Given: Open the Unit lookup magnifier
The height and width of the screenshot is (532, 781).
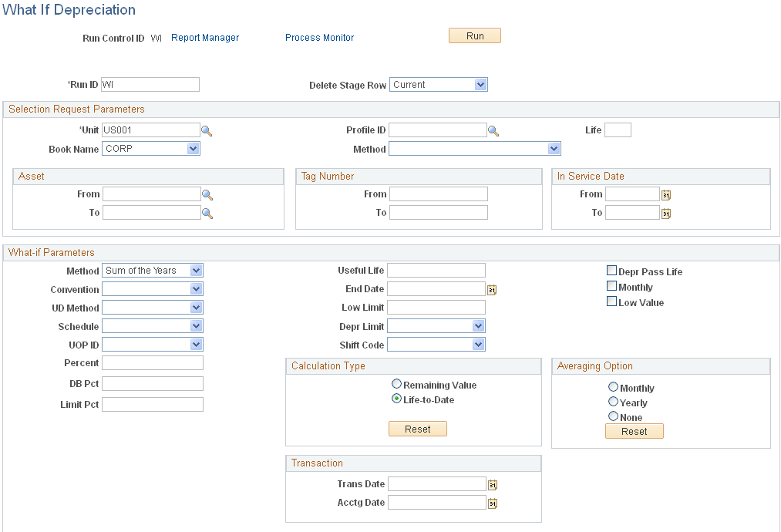Looking at the screenshot, I should pos(207,130).
